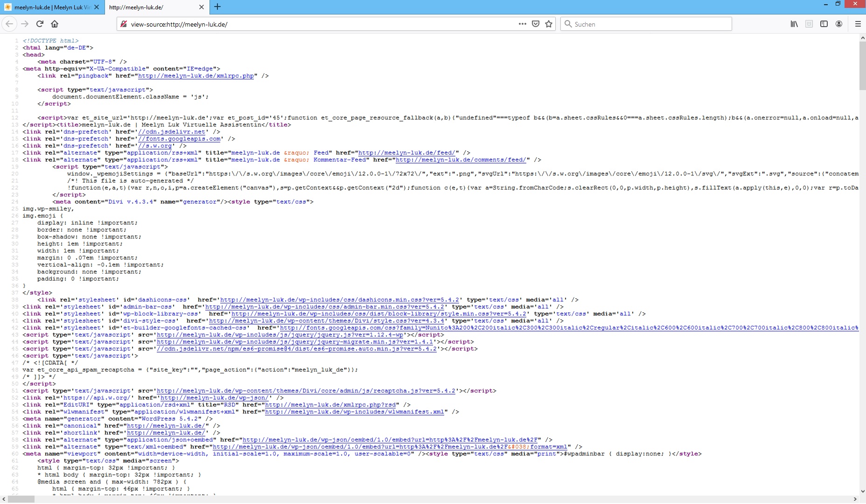This screenshot has height=504, width=866.
Task: Open the xmlrpc.php?rsd link
Action: click(330, 405)
